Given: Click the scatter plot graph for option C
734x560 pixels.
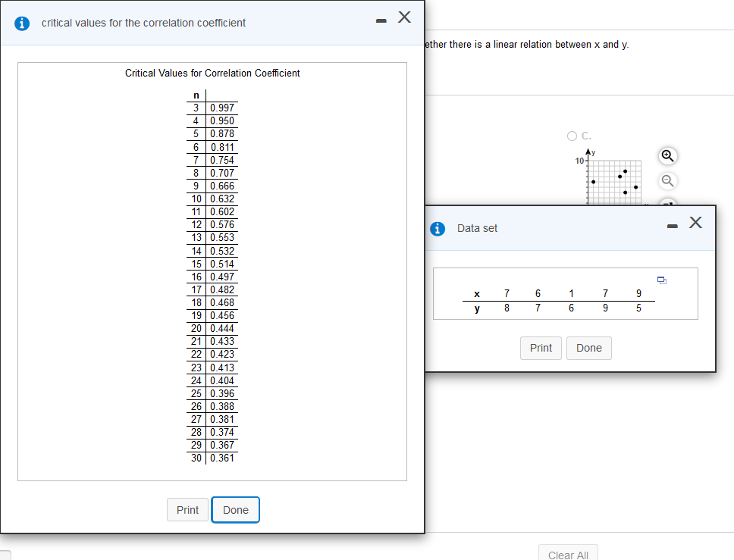Looking at the screenshot, I should [614, 182].
